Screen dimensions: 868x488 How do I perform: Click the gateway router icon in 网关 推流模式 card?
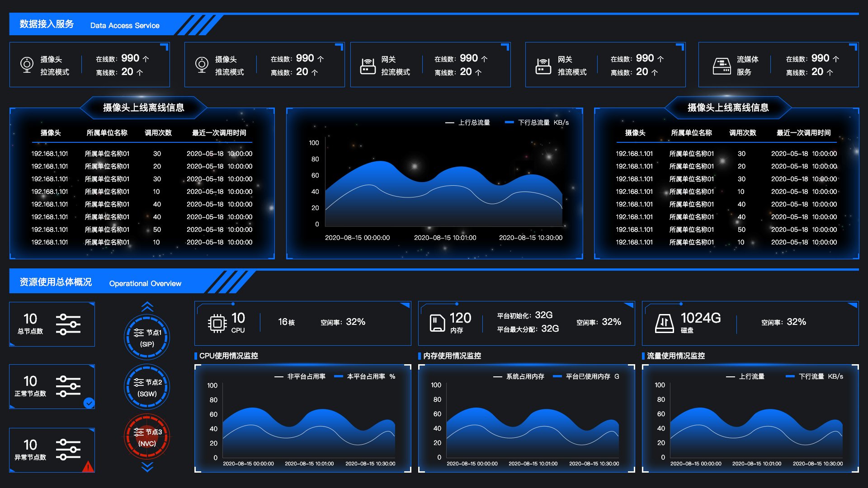[x=543, y=66]
